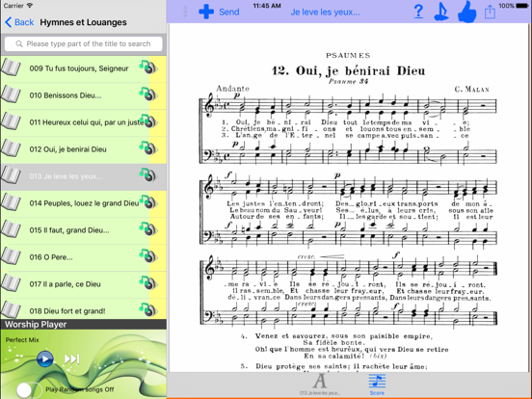Tap the thumbs up like icon
The width and height of the screenshot is (532, 399).
[466, 12]
